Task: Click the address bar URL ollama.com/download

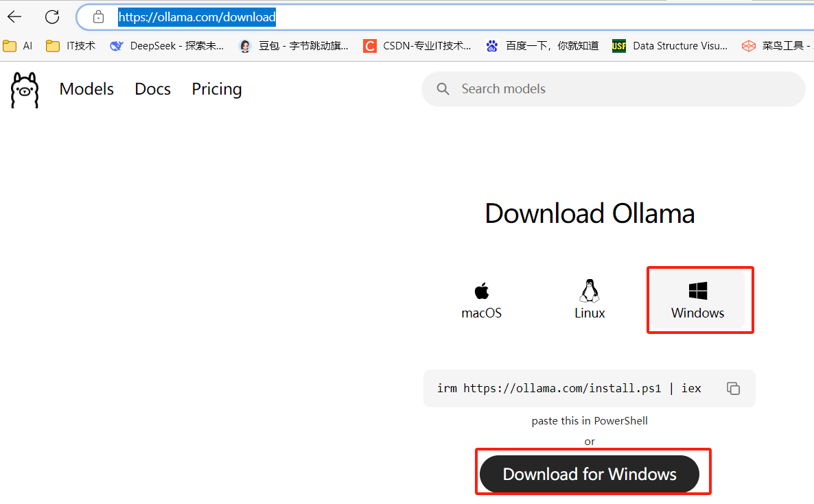Action: 197,17
